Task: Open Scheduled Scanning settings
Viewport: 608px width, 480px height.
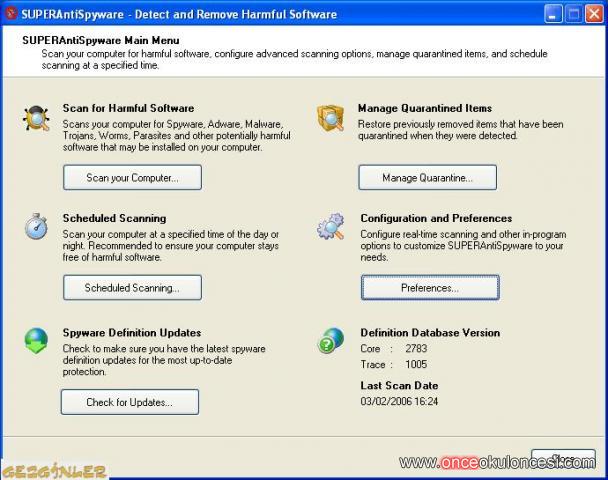Action: click(132, 288)
